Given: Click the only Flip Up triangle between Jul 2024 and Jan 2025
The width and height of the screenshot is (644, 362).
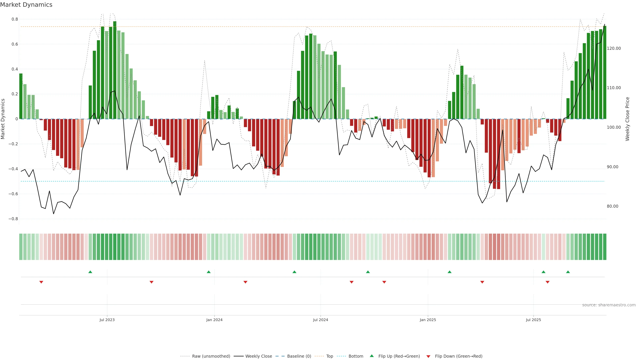Looking at the screenshot, I should coord(368,272).
